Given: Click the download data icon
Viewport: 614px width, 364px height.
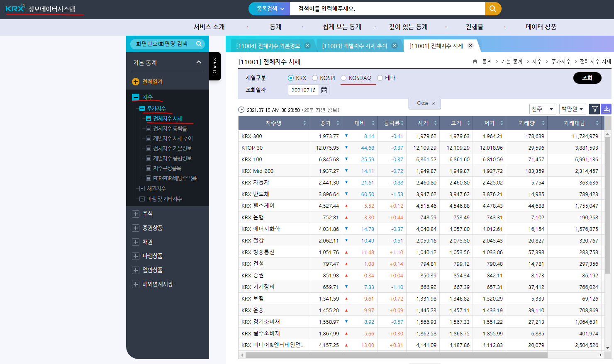Looking at the screenshot, I should 606,109.
